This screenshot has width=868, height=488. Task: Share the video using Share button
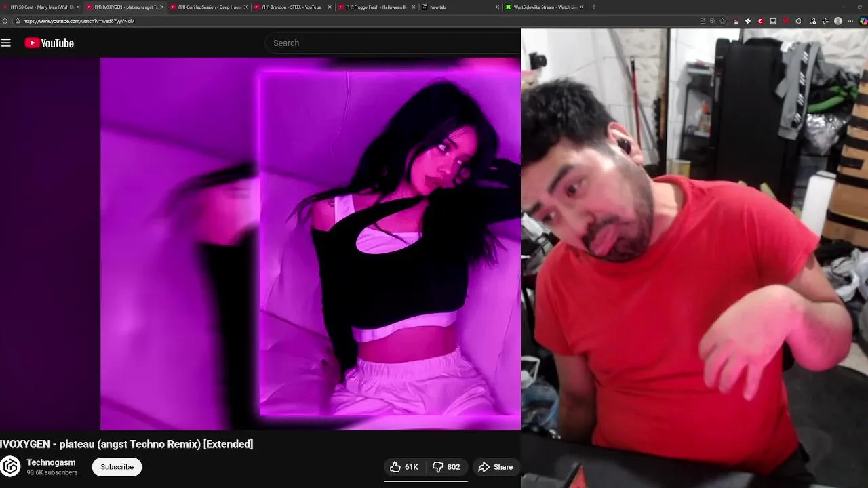coord(496,467)
